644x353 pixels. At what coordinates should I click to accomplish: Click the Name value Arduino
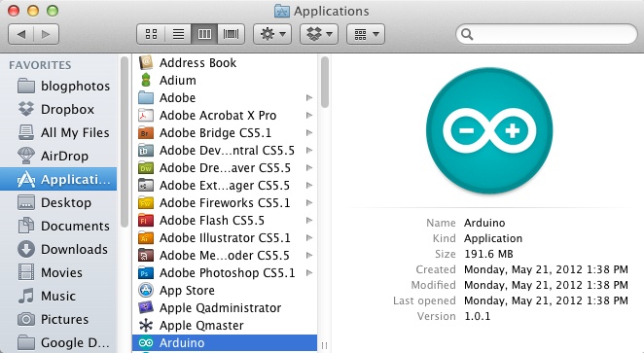point(484,223)
